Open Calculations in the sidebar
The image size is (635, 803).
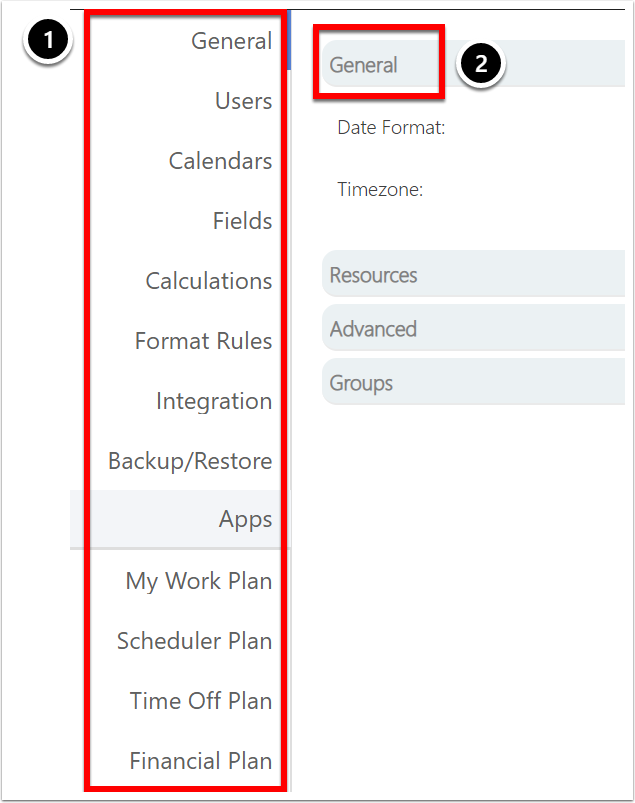coord(208,281)
